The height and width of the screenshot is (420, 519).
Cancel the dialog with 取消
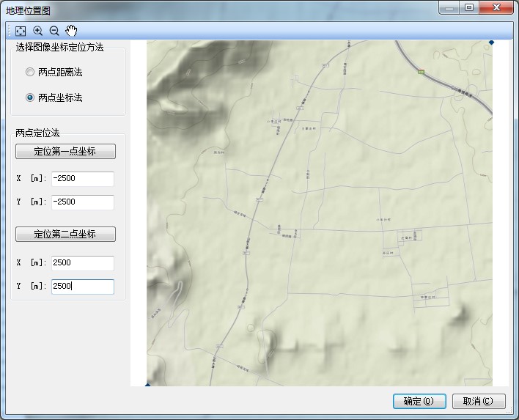tap(479, 401)
